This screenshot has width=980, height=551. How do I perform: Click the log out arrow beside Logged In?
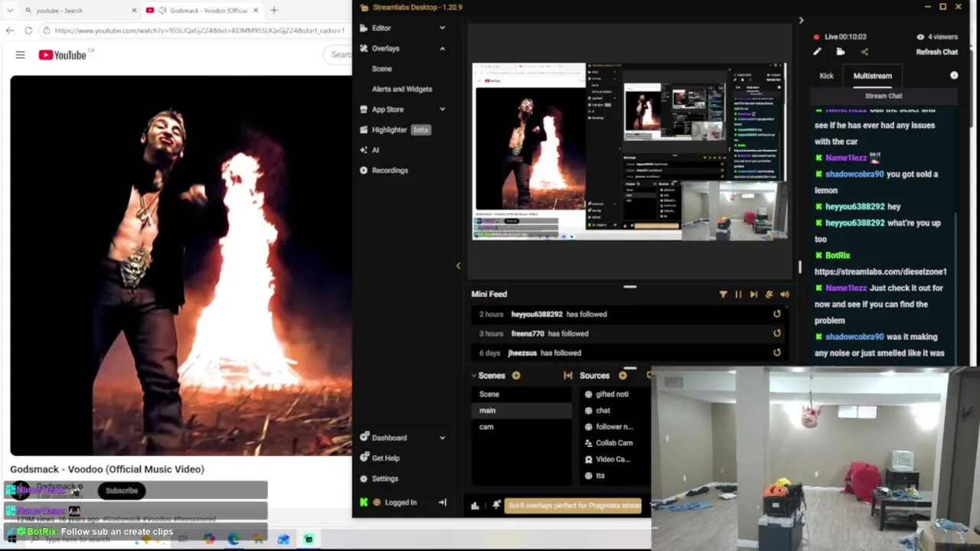click(x=442, y=503)
